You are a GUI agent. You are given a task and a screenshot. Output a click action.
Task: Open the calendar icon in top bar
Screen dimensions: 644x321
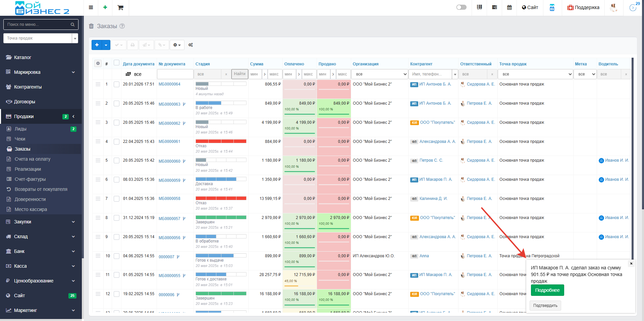tap(509, 7)
